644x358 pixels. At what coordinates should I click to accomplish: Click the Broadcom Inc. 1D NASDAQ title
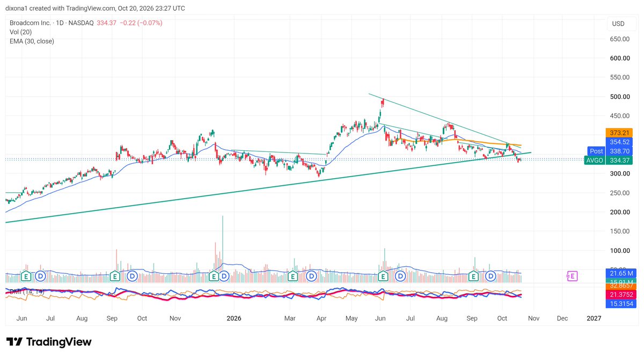52,23
